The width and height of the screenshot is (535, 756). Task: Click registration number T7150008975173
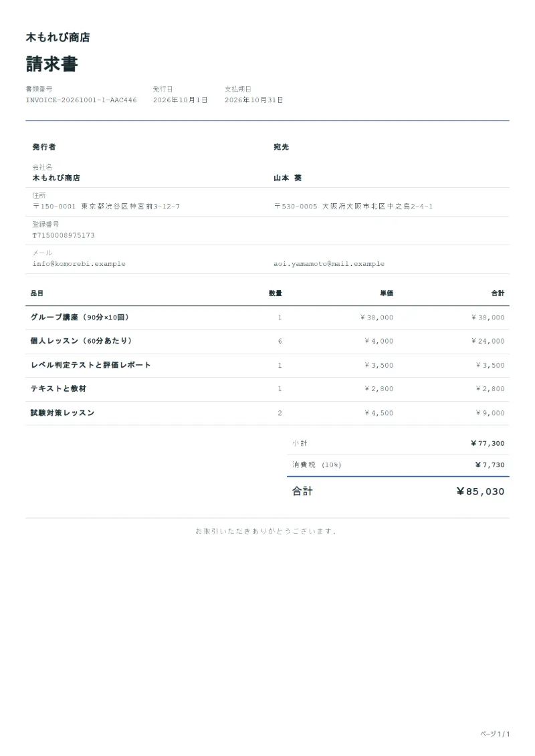click(63, 235)
